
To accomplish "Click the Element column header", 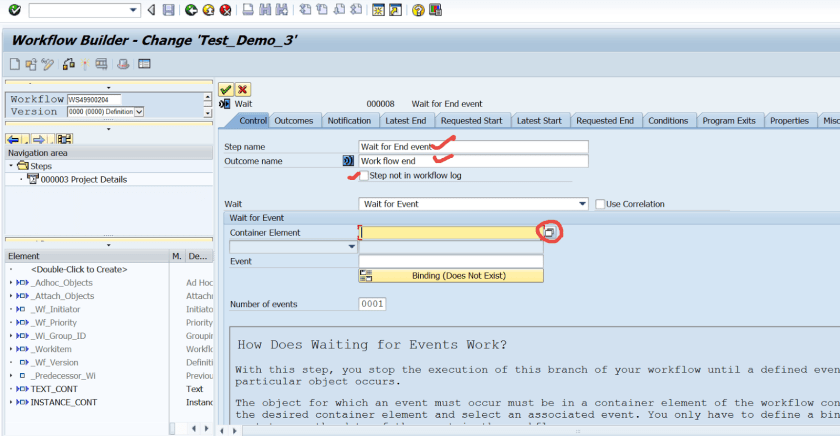I will click(88, 256).
